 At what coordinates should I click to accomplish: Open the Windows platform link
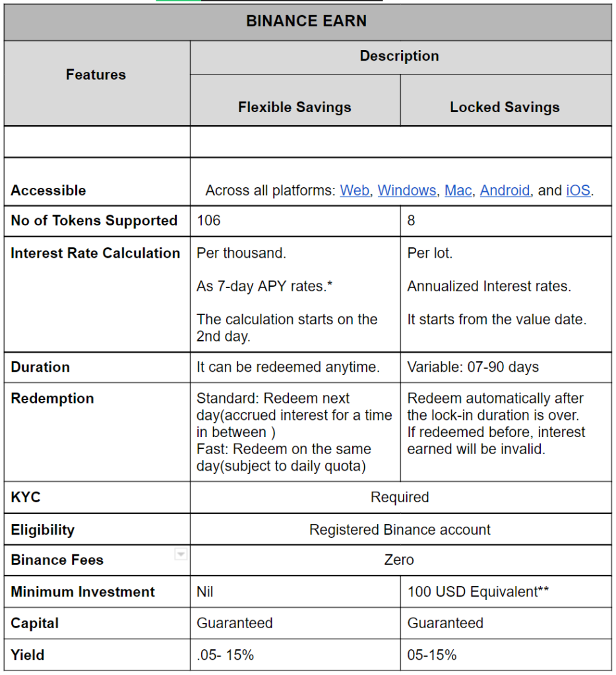(x=407, y=191)
